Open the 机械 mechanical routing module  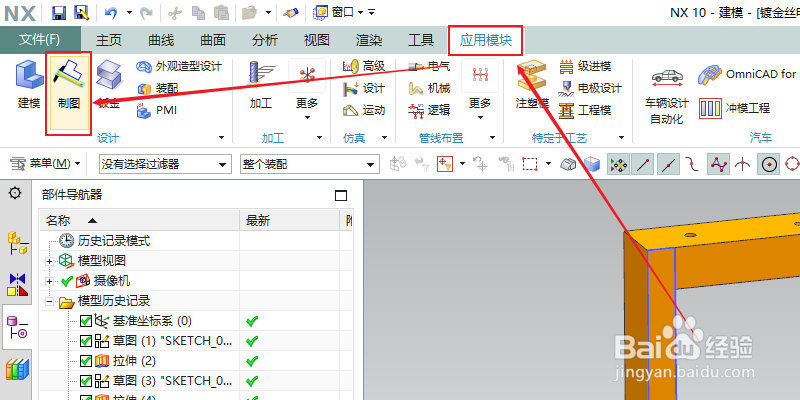[x=429, y=88]
